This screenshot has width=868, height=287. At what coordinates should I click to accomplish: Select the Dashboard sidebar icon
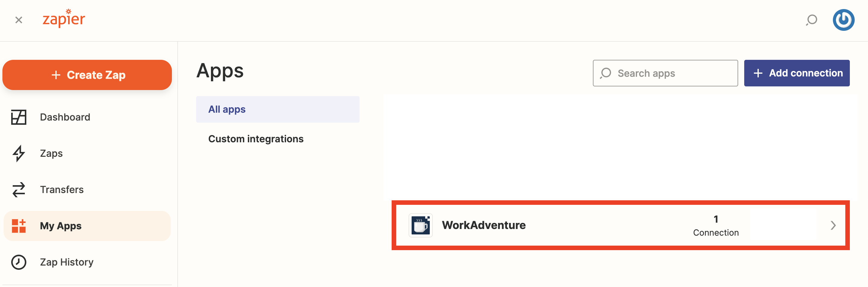pyautogui.click(x=18, y=117)
